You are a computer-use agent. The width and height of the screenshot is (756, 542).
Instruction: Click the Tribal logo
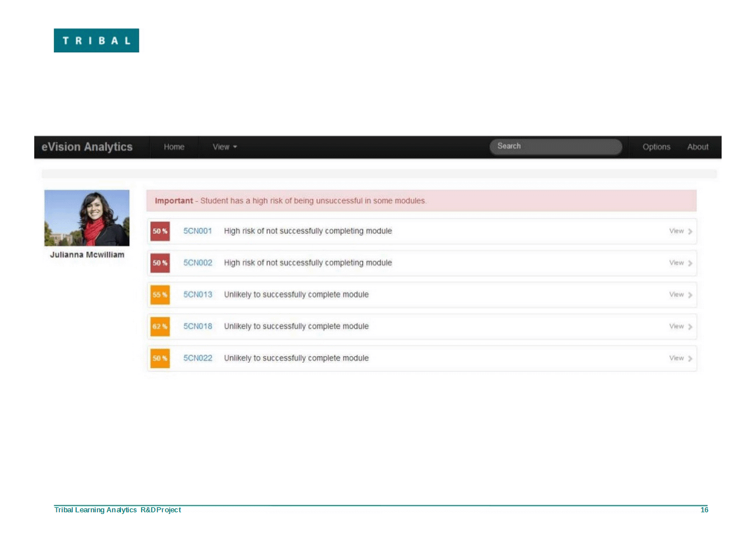pyautogui.click(x=96, y=40)
